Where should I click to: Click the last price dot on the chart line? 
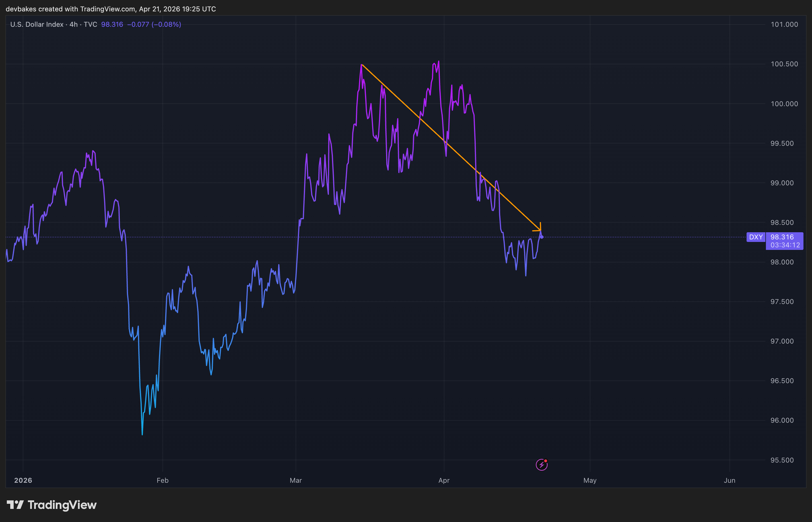[x=542, y=237]
